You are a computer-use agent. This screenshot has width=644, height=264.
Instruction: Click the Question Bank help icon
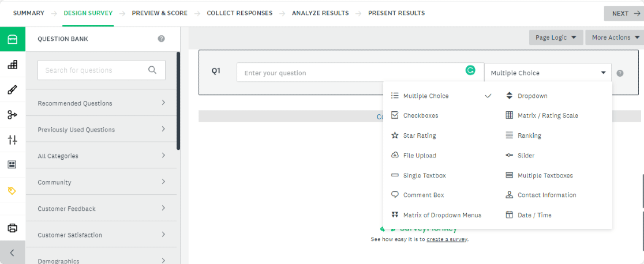(x=161, y=39)
